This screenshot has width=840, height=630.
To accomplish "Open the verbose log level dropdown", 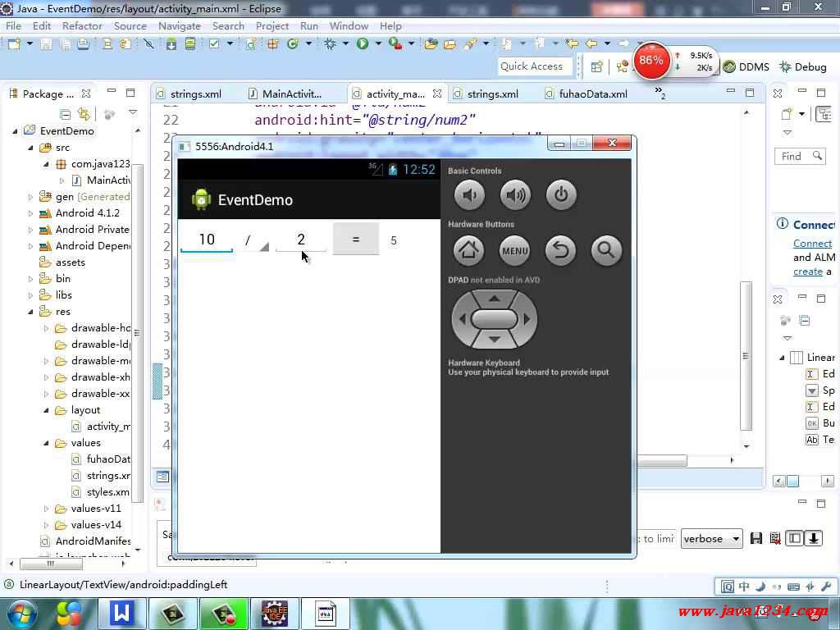I will [711, 538].
